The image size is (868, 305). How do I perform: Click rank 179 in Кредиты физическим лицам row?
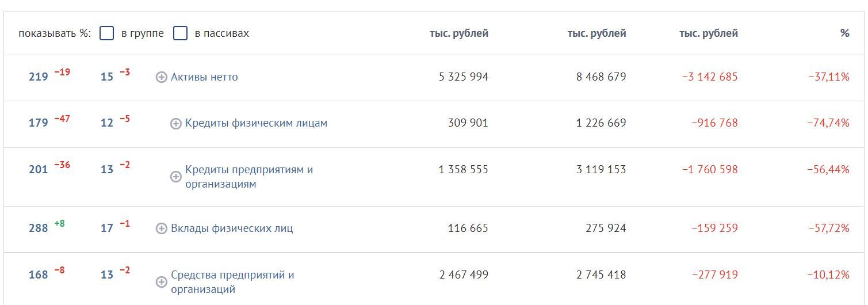(x=39, y=123)
